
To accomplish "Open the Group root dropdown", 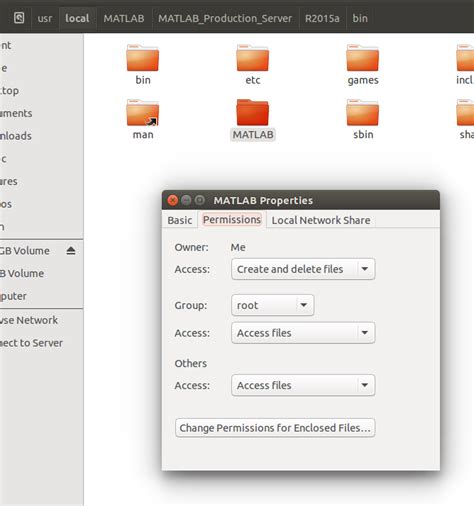I will click(x=272, y=305).
